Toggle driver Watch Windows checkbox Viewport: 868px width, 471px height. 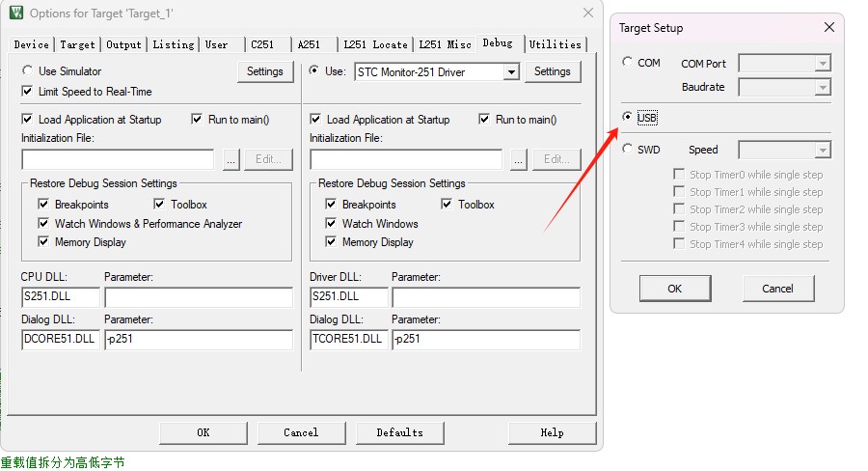pos(331,223)
